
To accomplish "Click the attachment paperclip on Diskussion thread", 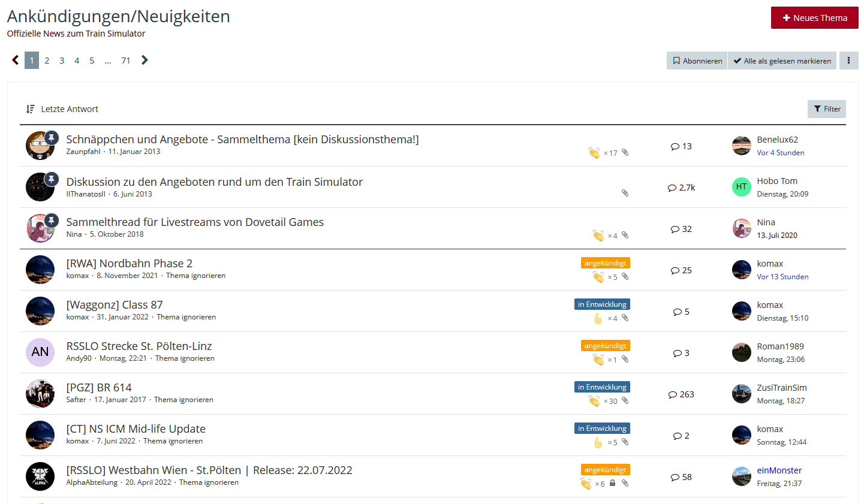I will pyautogui.click(x=625, y=193).
